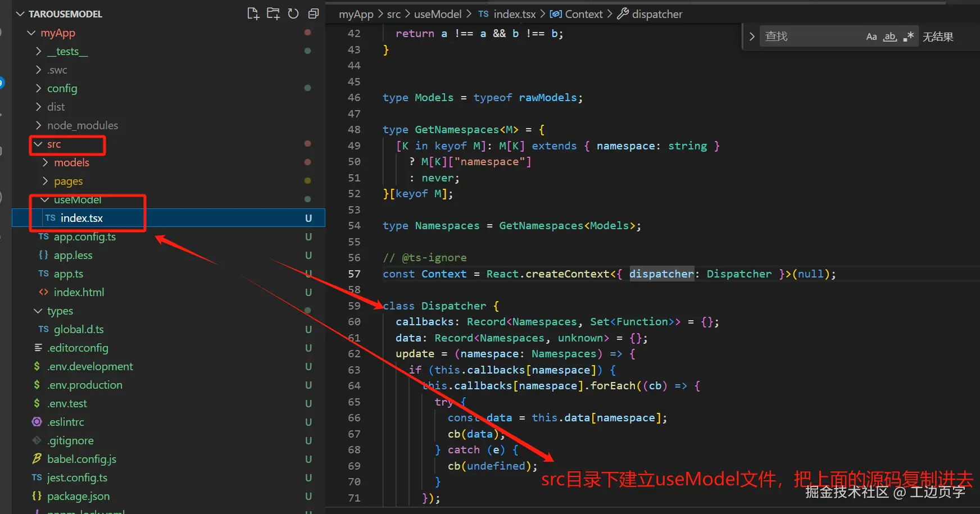Toggle match case in find widget
Viewport: 980px width, 514px height.
pos(872,37)
